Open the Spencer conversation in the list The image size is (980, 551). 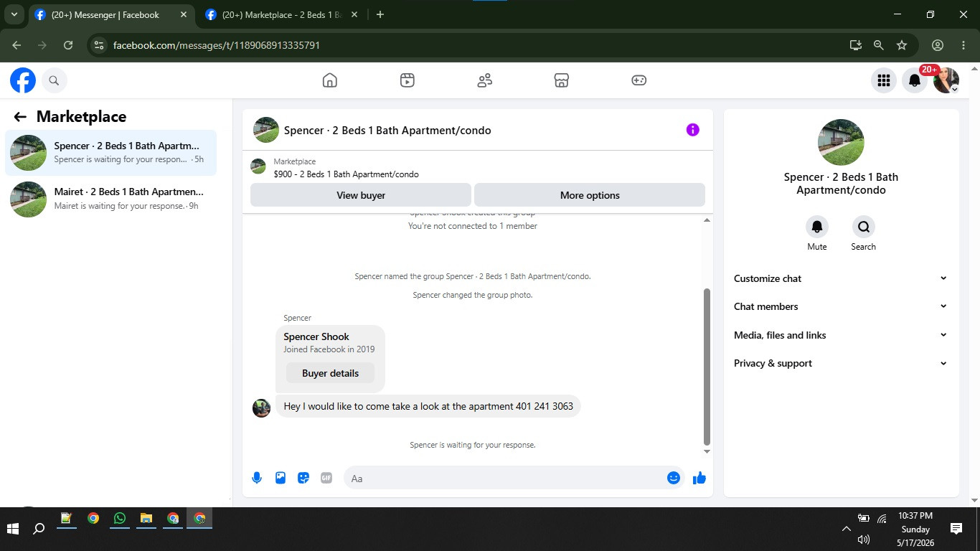[111, 153]
